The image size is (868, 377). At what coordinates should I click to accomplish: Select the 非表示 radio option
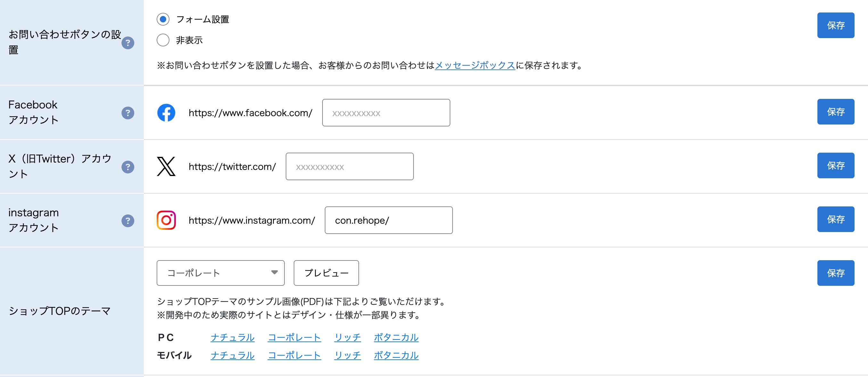click(163, 40)
